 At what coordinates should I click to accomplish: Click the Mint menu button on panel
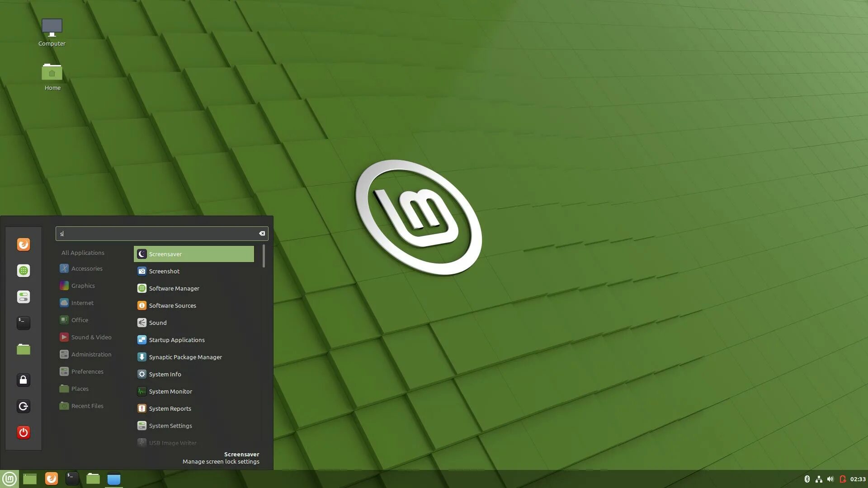pyautogui.click(x=9, y=479)
